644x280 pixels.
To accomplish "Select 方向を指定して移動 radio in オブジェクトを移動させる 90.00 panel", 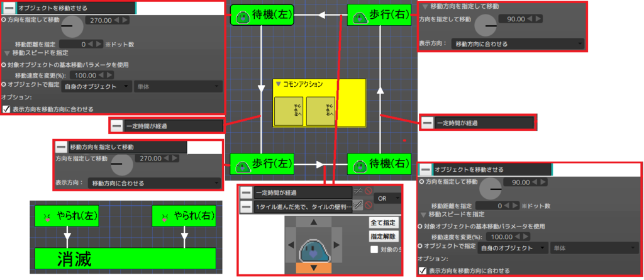I will pos(421,181).
